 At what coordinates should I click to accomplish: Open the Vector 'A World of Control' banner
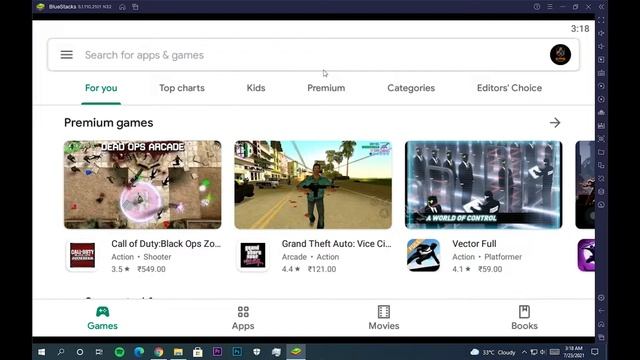(483, 184)
